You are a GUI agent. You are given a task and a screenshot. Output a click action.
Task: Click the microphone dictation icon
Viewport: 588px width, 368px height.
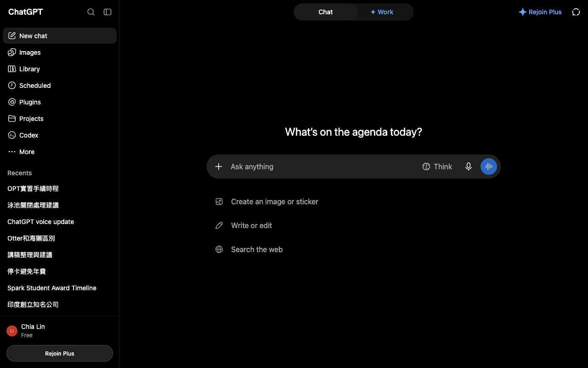[x=469, y=167]
